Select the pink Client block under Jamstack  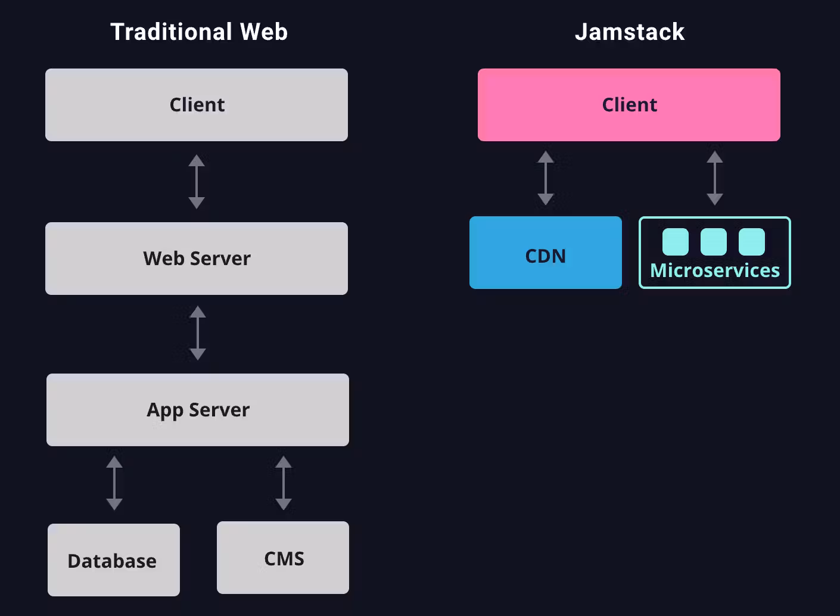[x=629, y=105]
